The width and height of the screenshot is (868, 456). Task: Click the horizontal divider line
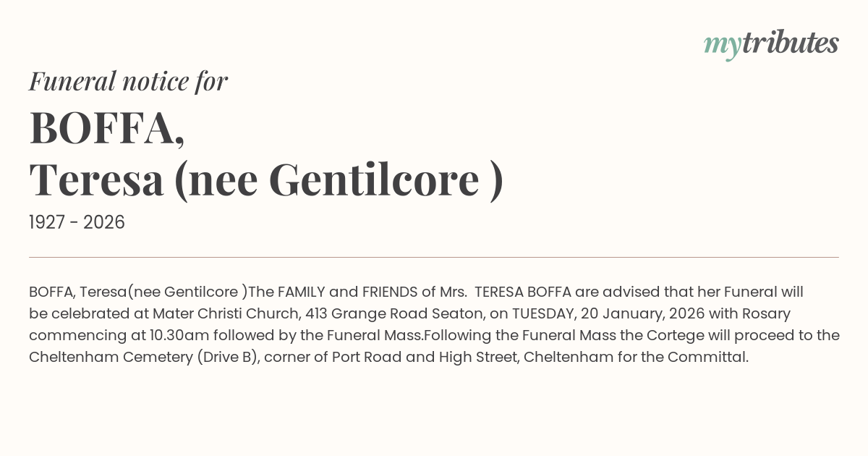click(434, 257)
